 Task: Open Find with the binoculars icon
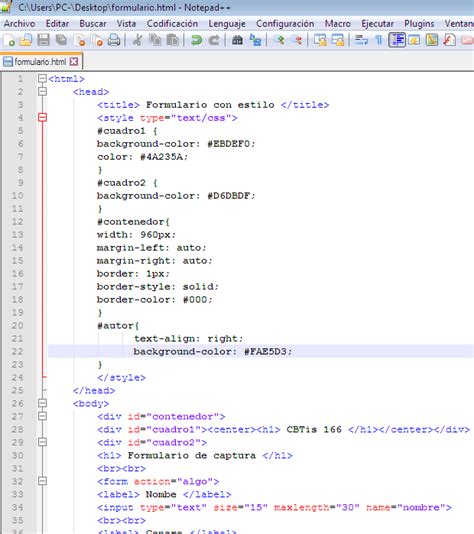237,40
